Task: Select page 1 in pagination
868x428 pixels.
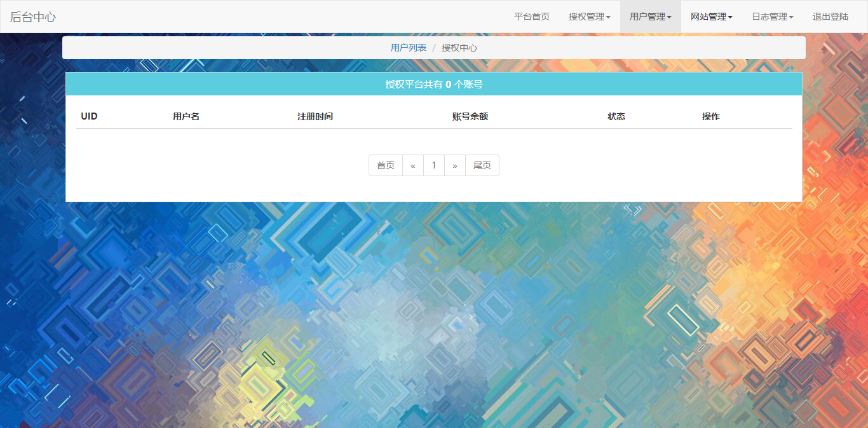Action: click(x=434, y=165)
